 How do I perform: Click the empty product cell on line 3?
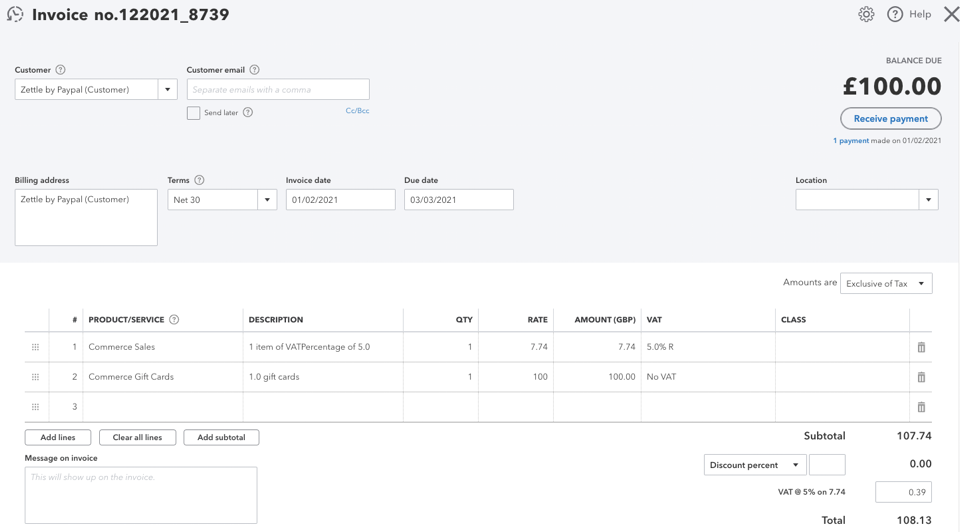click(163, 407)
